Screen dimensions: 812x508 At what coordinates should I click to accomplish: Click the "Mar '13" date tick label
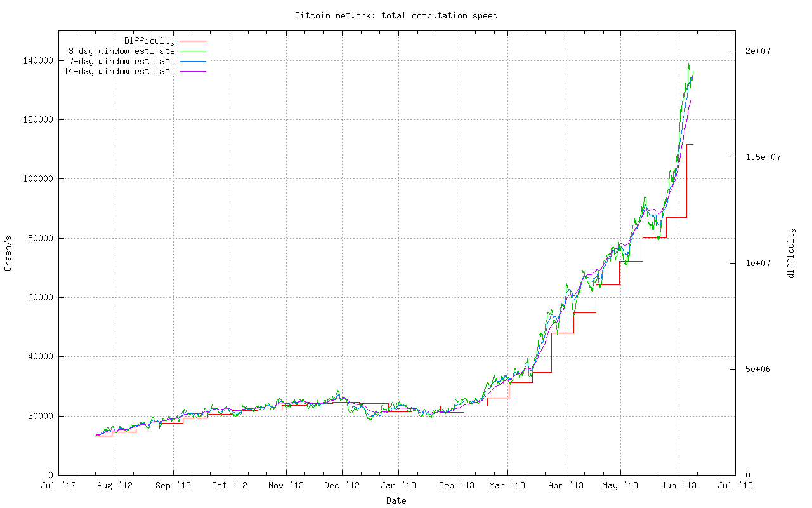point(507,486)
